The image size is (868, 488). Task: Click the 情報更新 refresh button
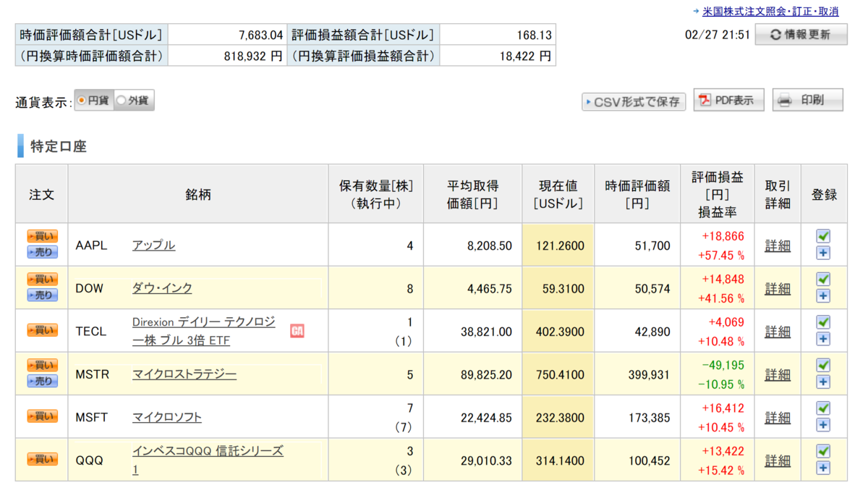(801, 34)
